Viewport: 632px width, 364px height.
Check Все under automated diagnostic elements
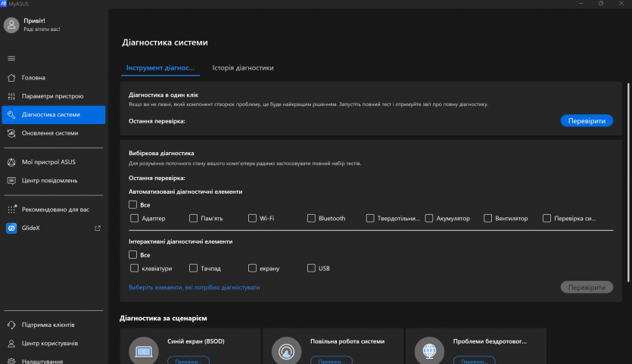tap(133, 204)
